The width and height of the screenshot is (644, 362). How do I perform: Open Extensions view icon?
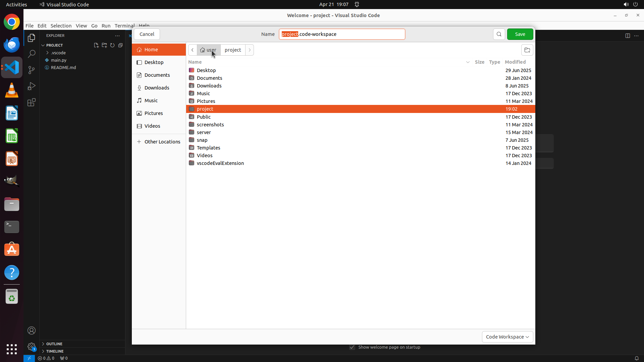32,102
